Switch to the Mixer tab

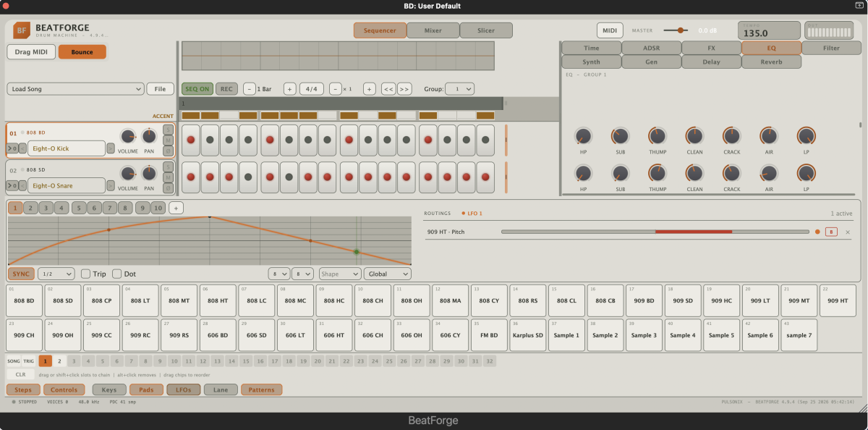point(433,30)
